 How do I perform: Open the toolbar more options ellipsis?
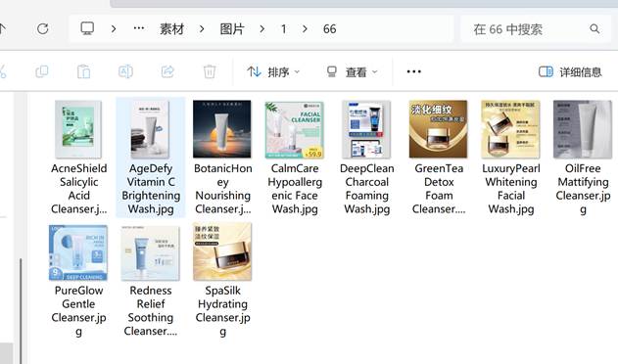(414, 71)
